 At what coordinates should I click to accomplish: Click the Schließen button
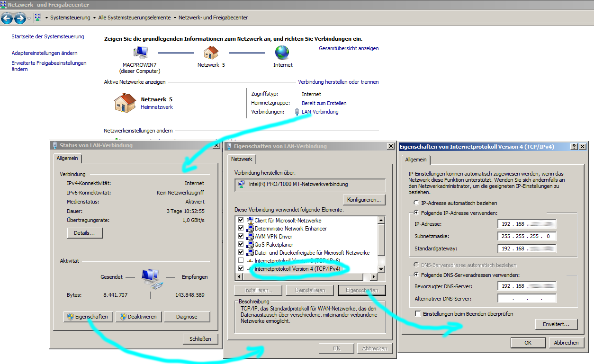point(200,339)
